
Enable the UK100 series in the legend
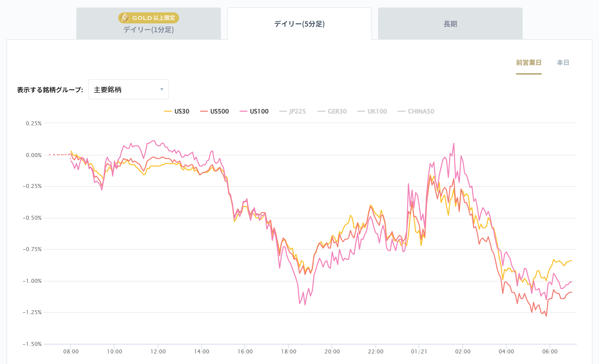tap(373, 111)
